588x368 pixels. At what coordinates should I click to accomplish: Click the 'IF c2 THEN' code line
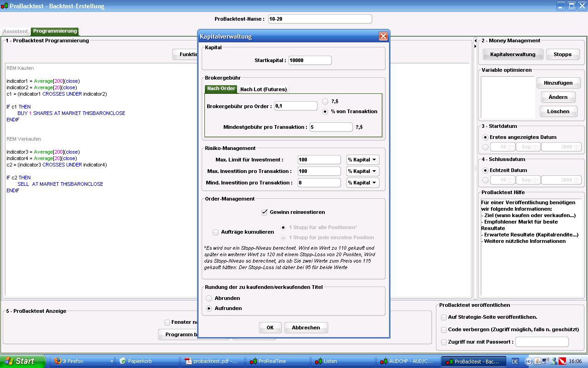18,178
